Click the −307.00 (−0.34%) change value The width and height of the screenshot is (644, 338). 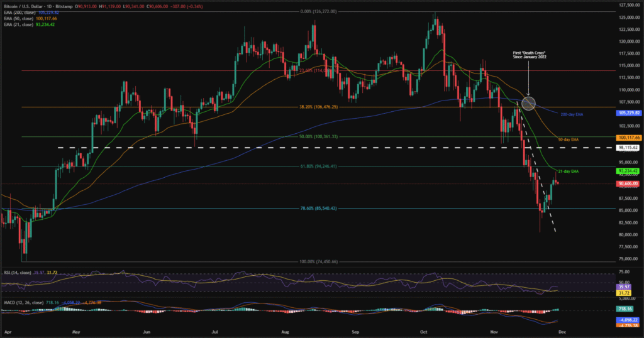coord(186,6)
